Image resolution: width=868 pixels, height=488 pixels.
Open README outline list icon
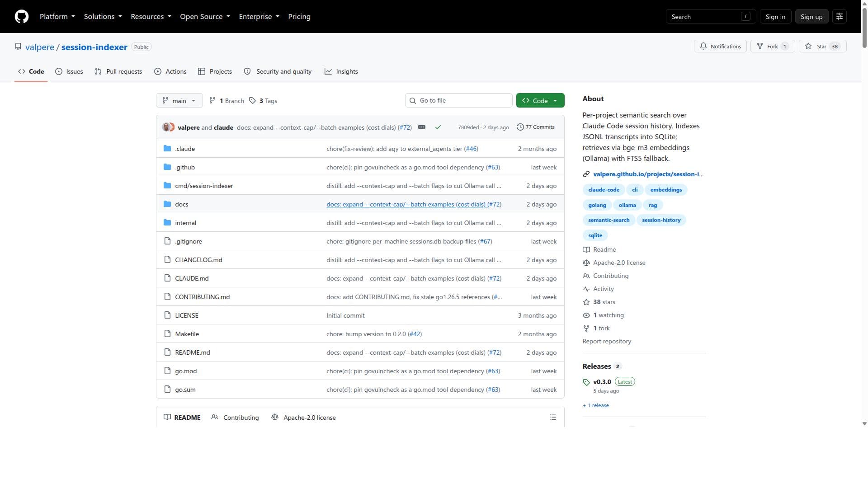tap(552, 418)
